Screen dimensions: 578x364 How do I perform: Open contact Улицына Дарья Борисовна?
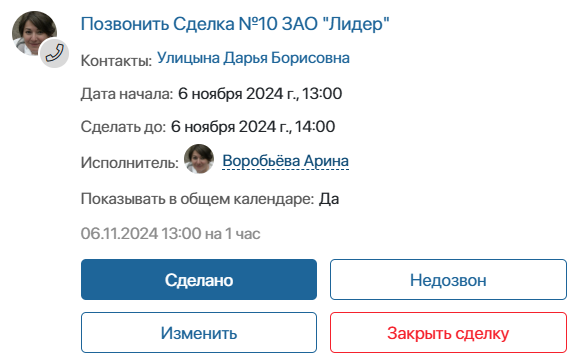click(253, 58)
